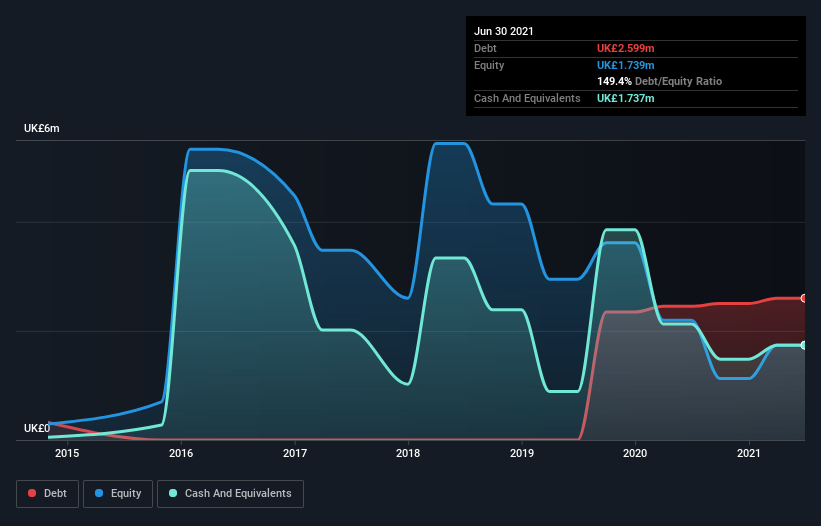The height and width of the screenshot is (526, 821).
Task: Select the red Debt endpoint marker
Action: click(x=804, y=298)
